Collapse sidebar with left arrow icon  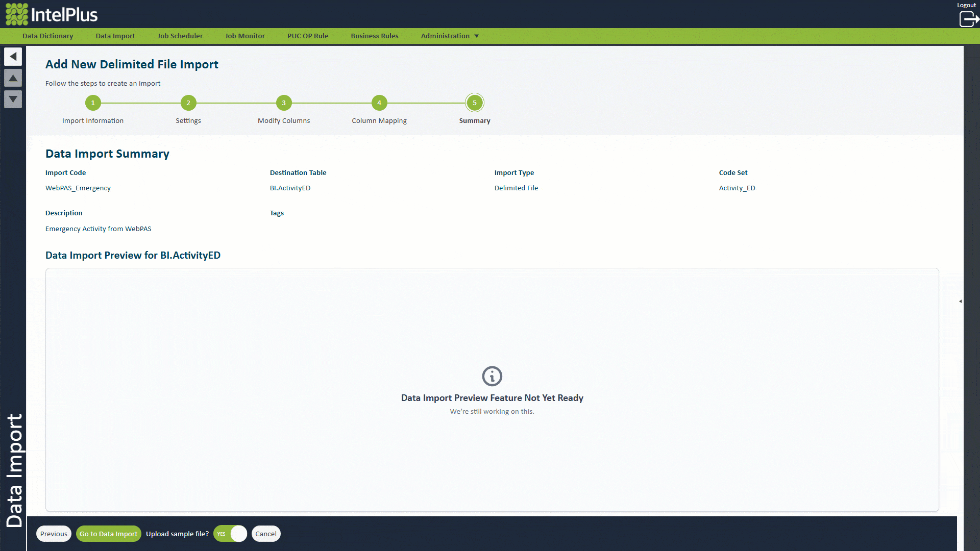coord(13,56)
